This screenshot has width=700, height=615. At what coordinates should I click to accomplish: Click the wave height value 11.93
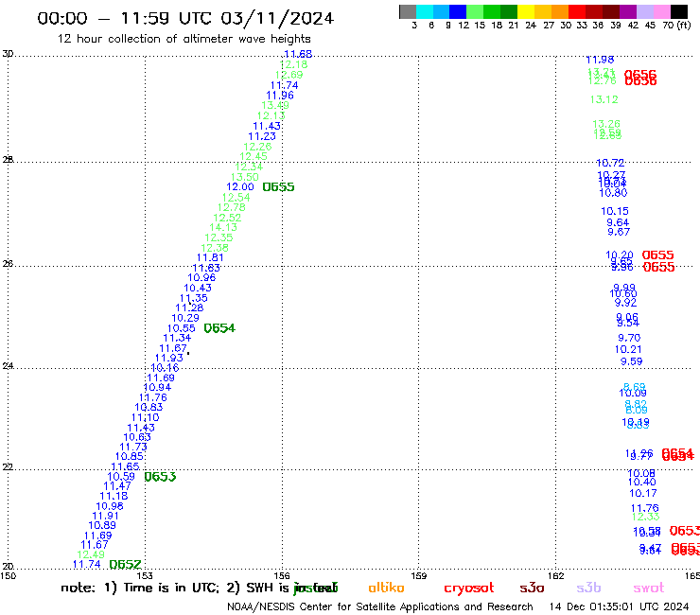pos(169,358)
